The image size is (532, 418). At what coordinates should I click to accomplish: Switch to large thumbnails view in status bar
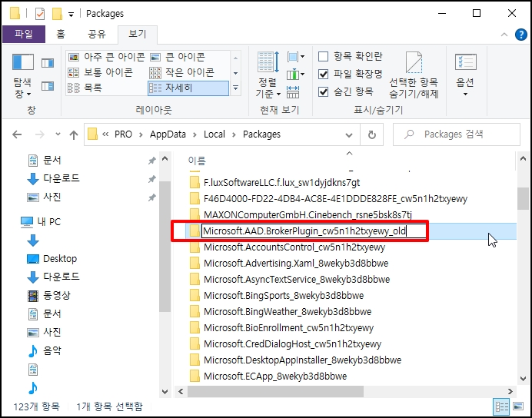[518, 406]
